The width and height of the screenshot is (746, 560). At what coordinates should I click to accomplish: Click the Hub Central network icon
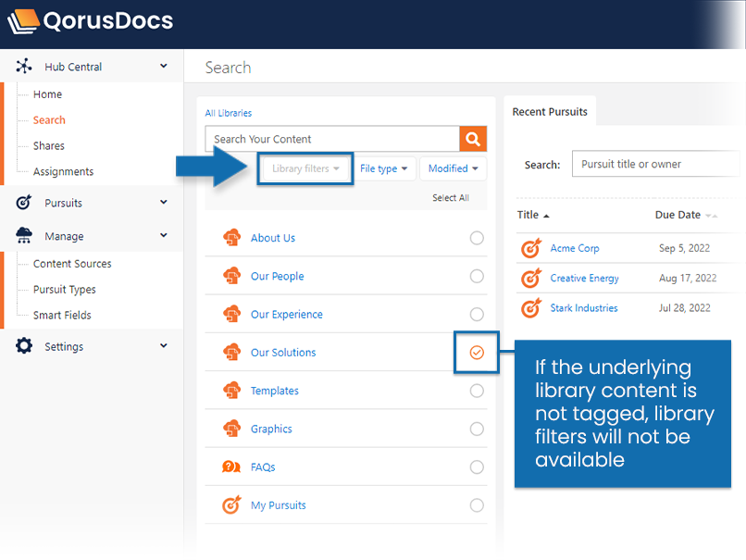click(24, 66)
